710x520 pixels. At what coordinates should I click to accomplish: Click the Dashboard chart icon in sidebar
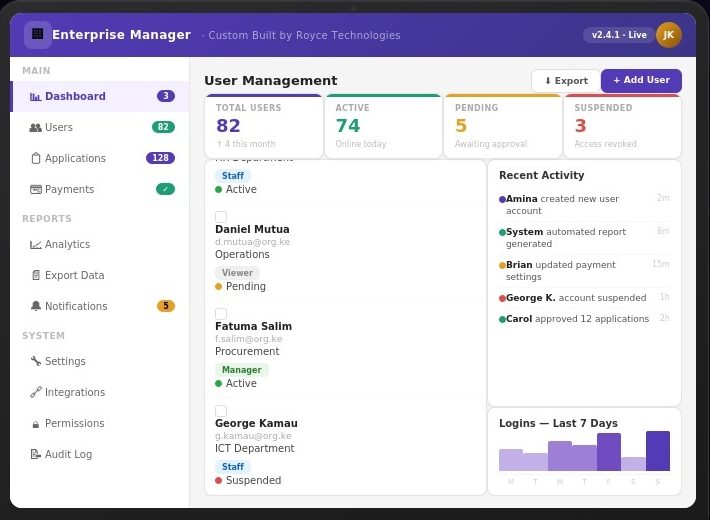[x=36, y=97]
